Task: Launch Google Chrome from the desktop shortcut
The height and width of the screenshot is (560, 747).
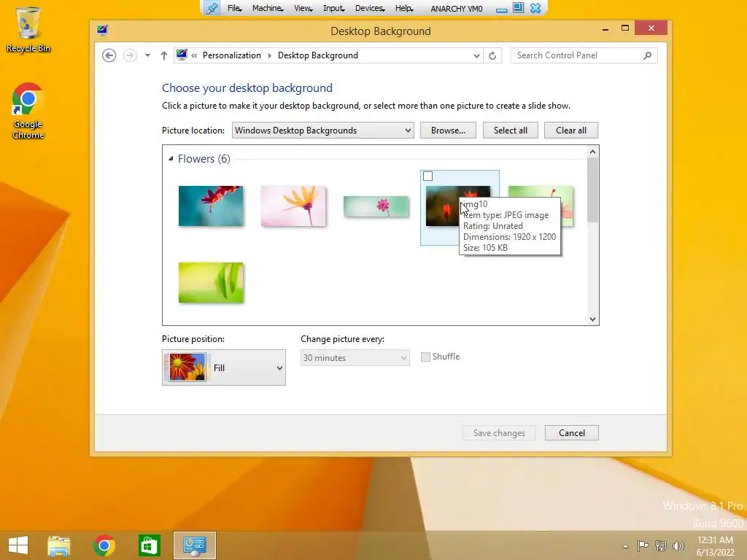Action: pyautogui.click(x=28, y=111)
